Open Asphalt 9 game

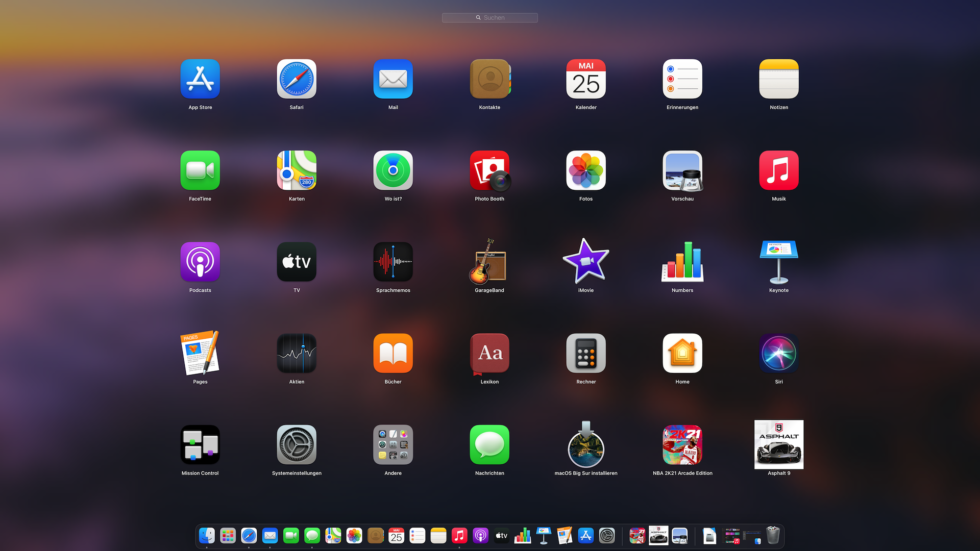[778, 445]
